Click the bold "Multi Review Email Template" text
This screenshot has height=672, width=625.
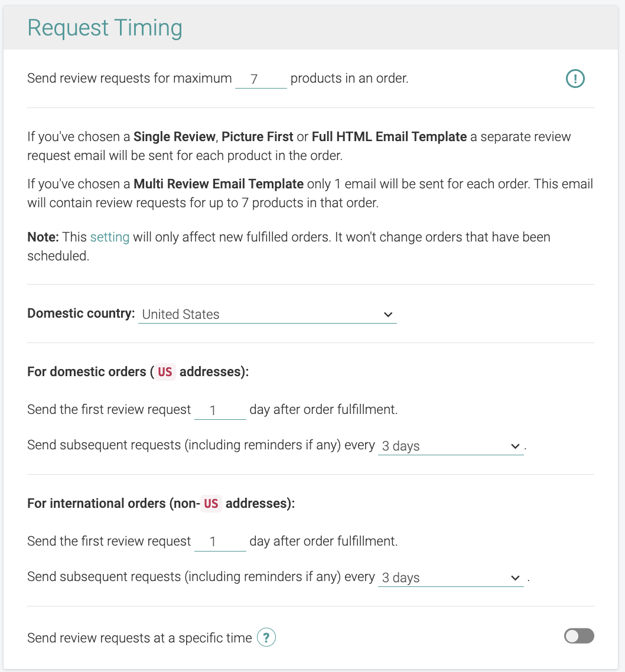(219, 184)
